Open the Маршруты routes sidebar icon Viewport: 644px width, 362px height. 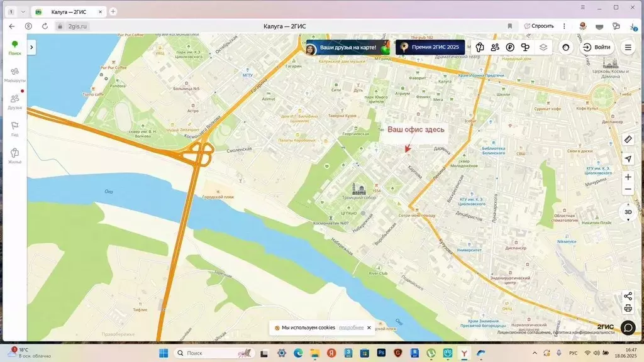tap(14, 74)
